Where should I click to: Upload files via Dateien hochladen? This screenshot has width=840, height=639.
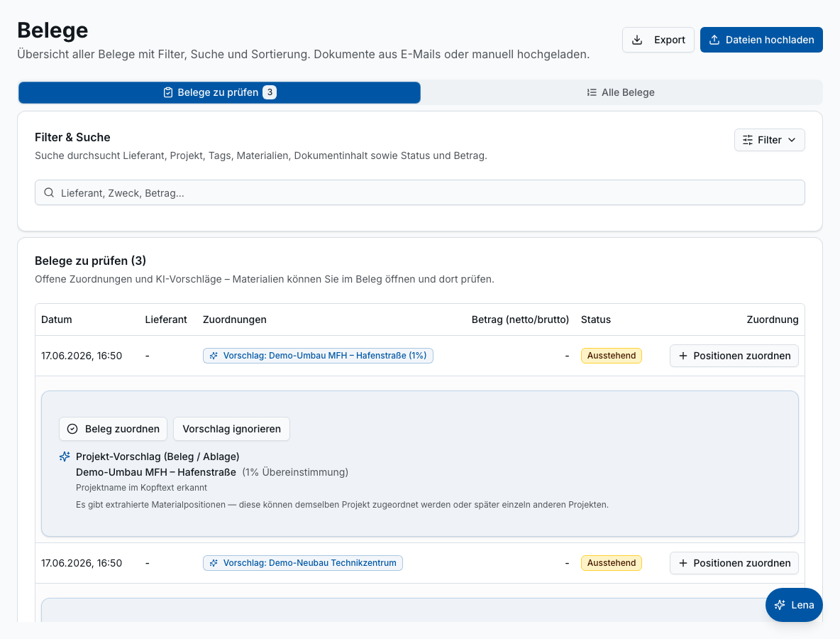(x=761, y=40)
